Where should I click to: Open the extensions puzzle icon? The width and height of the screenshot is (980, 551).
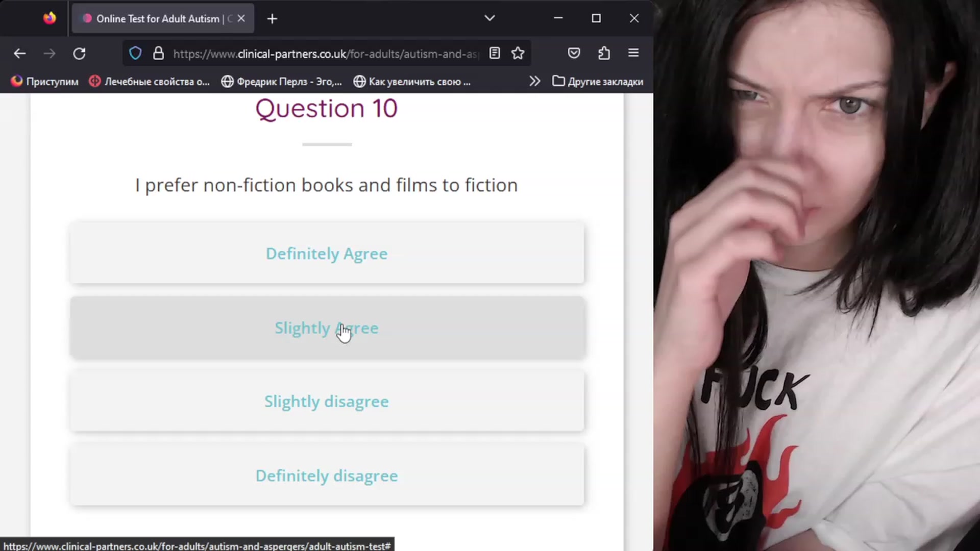click(x=604, y=53)
